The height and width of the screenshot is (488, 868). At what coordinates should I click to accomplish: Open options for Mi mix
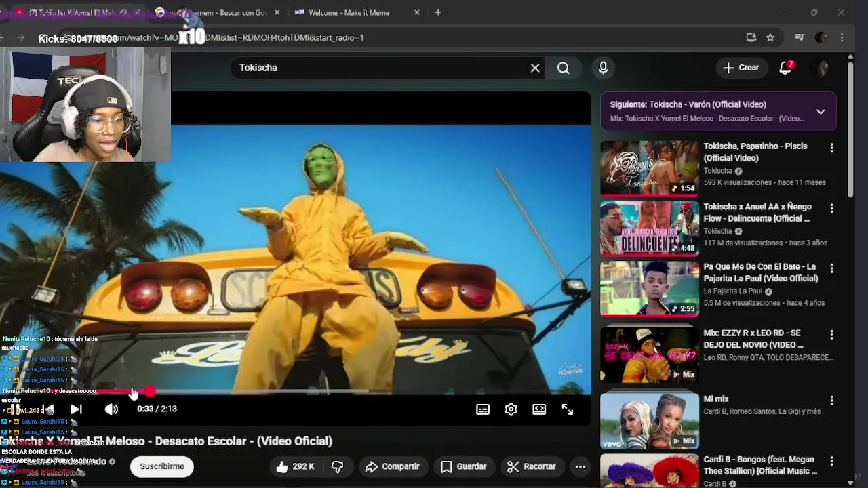831,401
